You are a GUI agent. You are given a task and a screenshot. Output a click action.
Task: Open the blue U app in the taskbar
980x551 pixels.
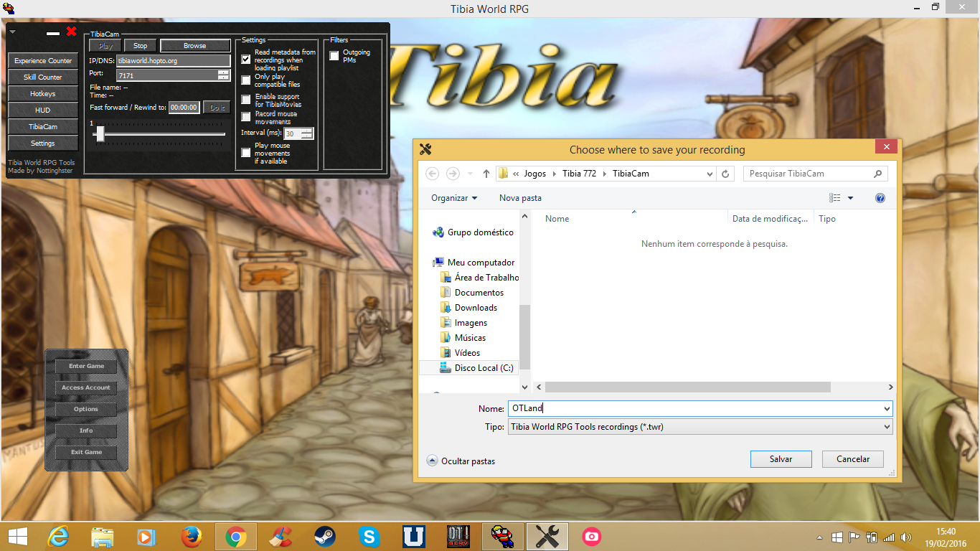(x=413, y=537)
